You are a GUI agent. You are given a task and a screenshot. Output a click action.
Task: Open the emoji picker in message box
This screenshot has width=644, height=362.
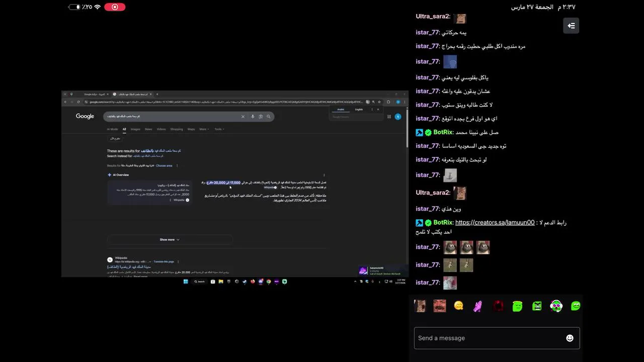pos(570,338)
